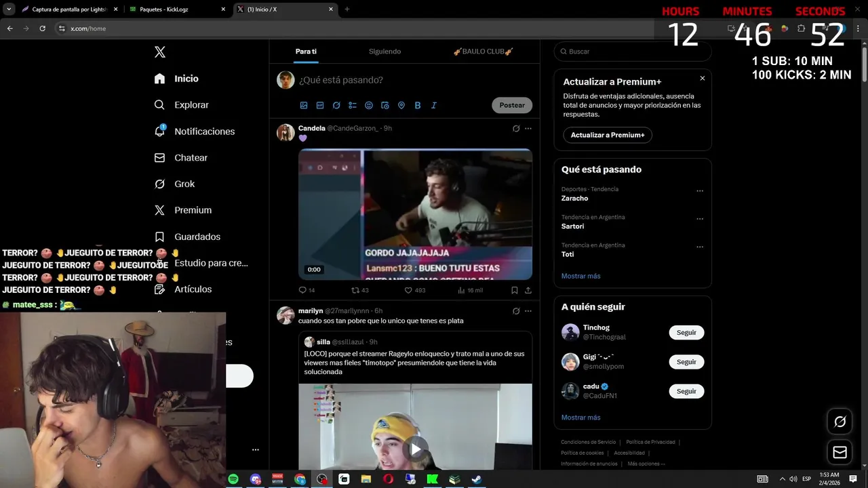Open options for the Zaracho trend
The width and height of the screenshot is (868, 488).
(700, 191)
